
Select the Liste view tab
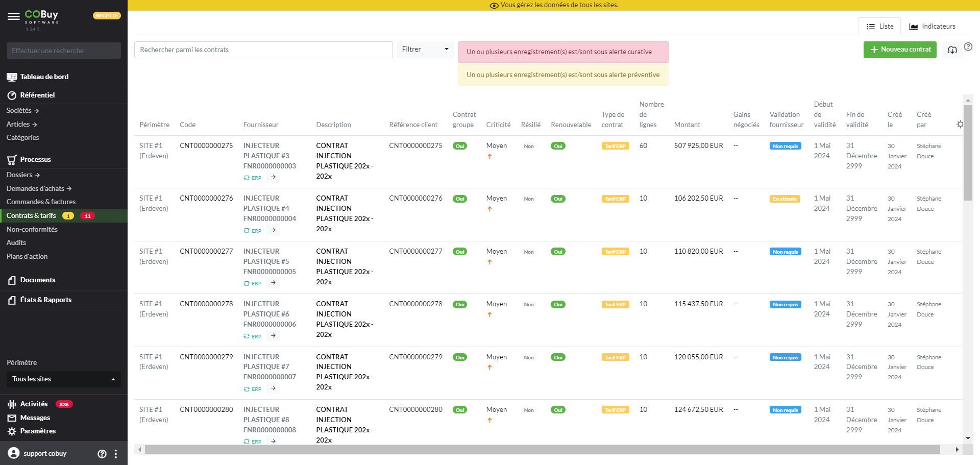[880, 27]
